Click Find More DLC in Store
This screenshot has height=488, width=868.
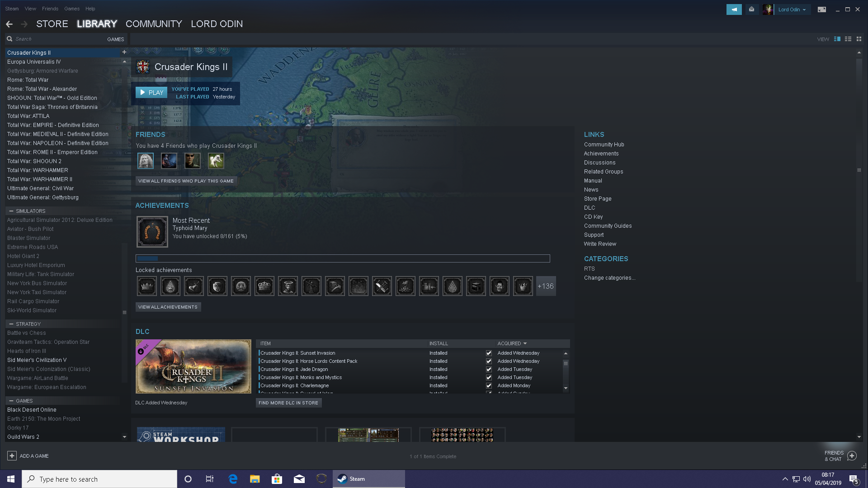(x=288, y=403)
